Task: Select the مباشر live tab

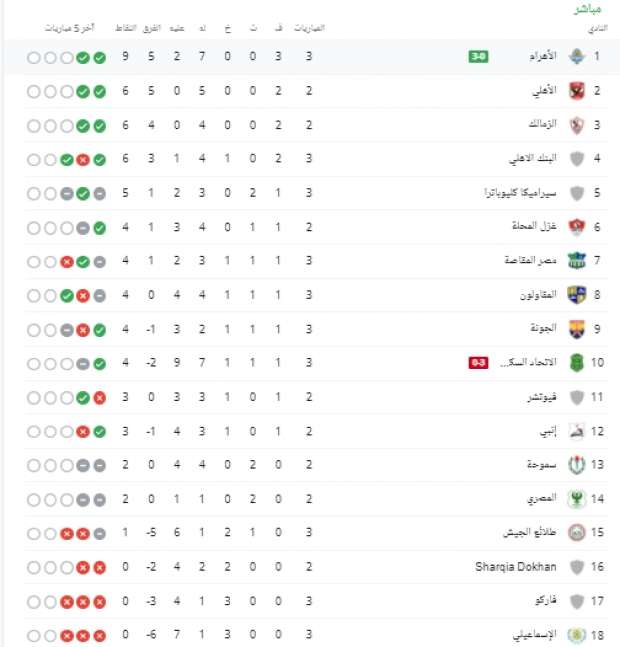Action: pyautogui.click(x=587, y=9)
